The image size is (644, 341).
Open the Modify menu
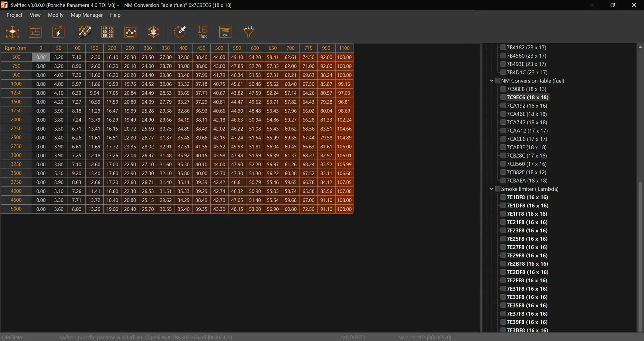[56, 15]
